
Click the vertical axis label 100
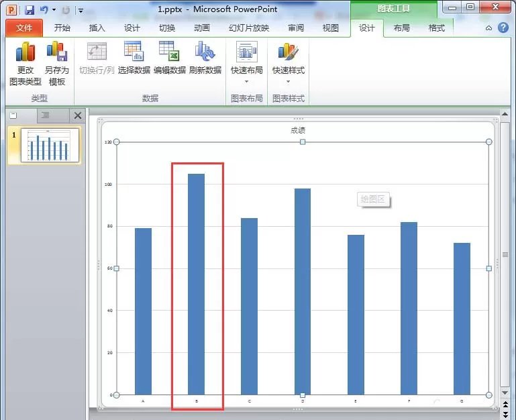(108, 185)
